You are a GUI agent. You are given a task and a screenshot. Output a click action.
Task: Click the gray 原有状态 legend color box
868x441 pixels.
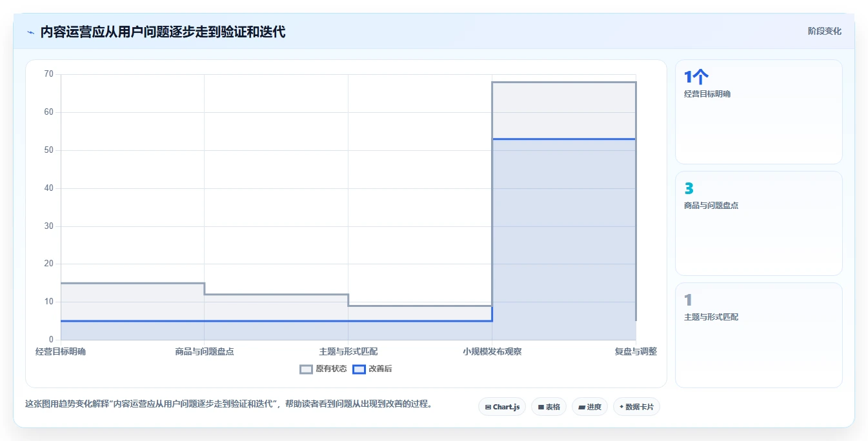tap(307, 369)
